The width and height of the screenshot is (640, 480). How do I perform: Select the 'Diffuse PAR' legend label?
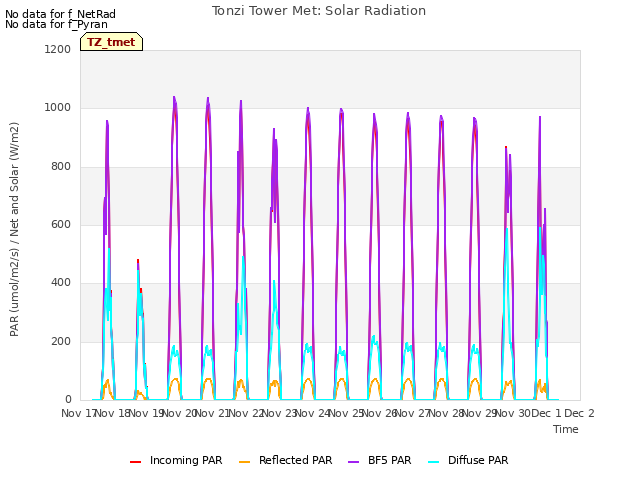pyautogui.click(x=478, y=460)
